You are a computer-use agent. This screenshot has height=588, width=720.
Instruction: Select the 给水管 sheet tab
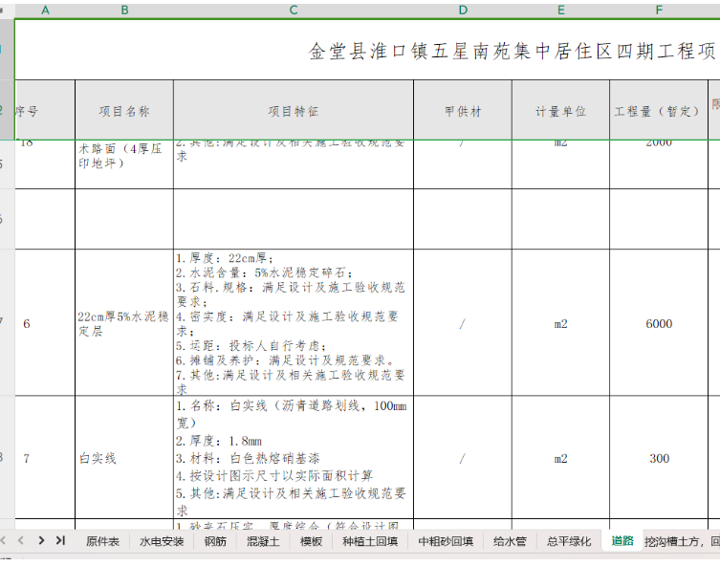pos(510,541)
